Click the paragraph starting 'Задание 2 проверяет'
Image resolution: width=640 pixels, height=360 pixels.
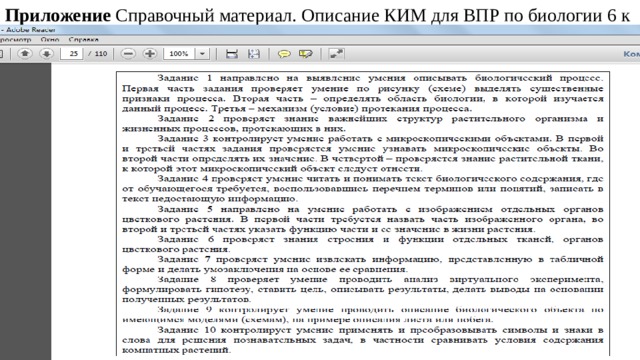click(x=362, y=123)
